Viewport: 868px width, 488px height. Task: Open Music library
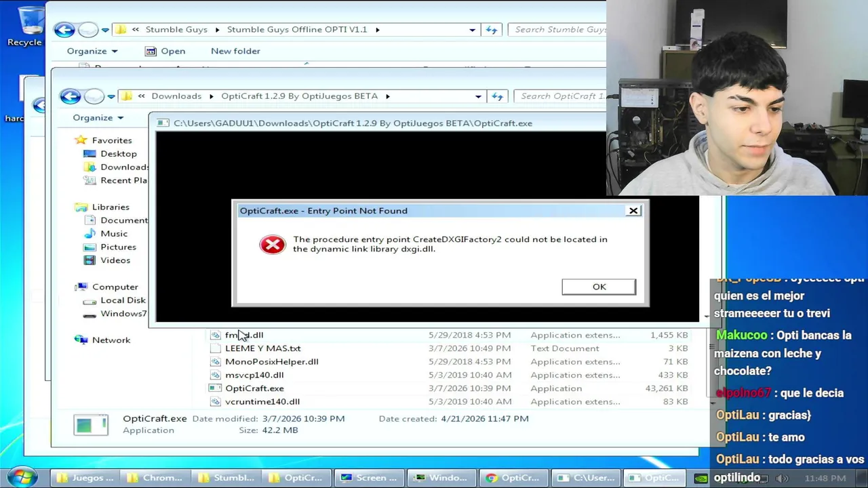pyautogui.click(x=105, y=234)
